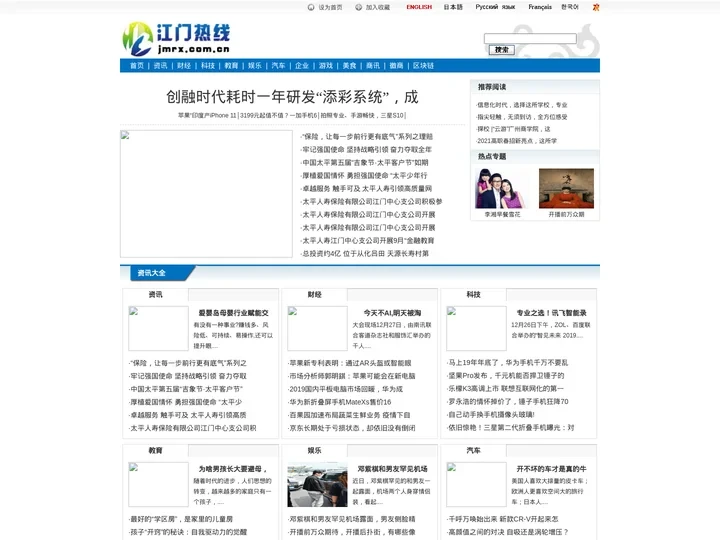The image size is (720, 540).
Task: Open 太平人寿保险有限公司江门中心支公司积极参 article
Action: 371,202
